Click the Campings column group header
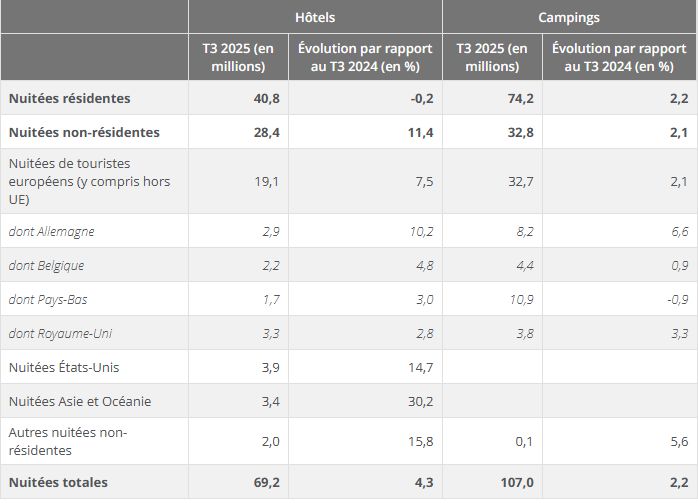The height and width of the screenshot is (503, 698). [569, 17]
